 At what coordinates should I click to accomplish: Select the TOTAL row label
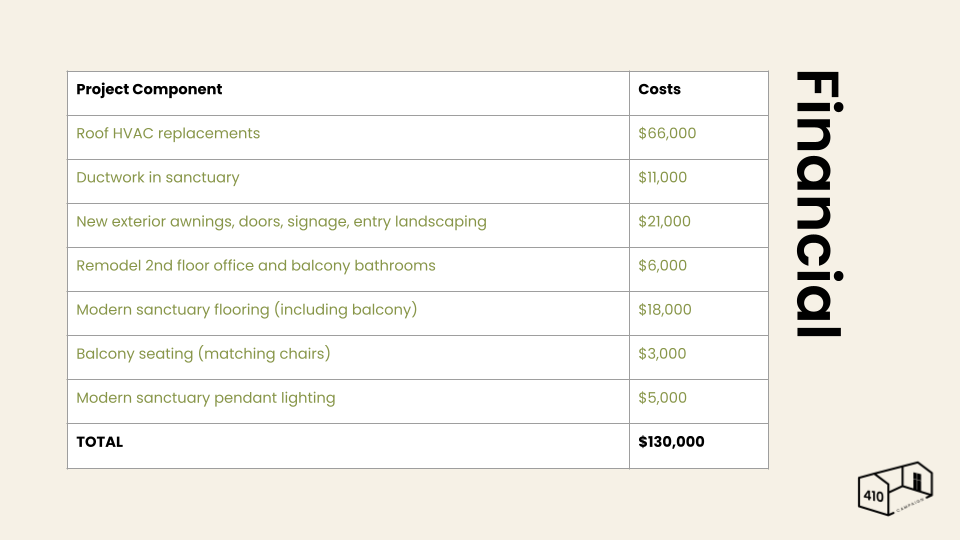[x=100, y=442]
